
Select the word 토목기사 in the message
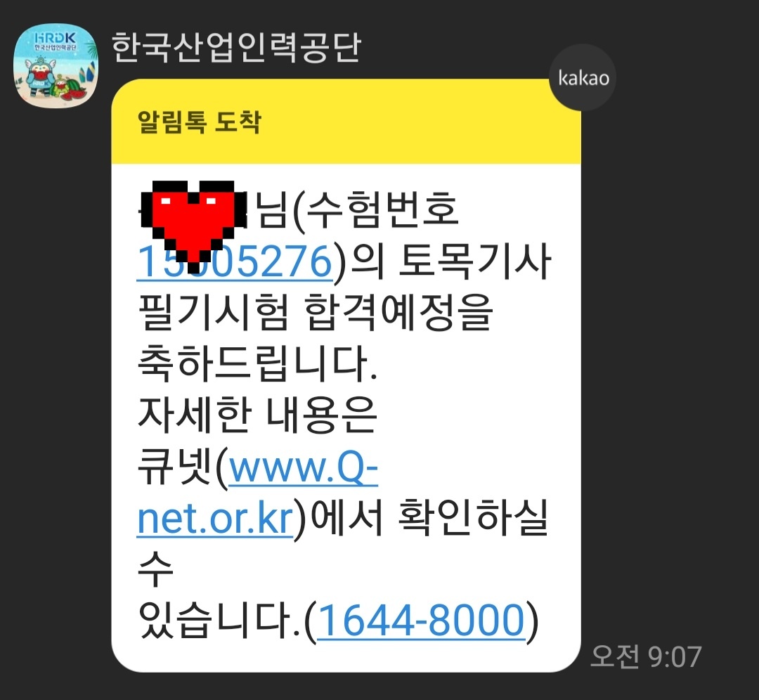474,261
